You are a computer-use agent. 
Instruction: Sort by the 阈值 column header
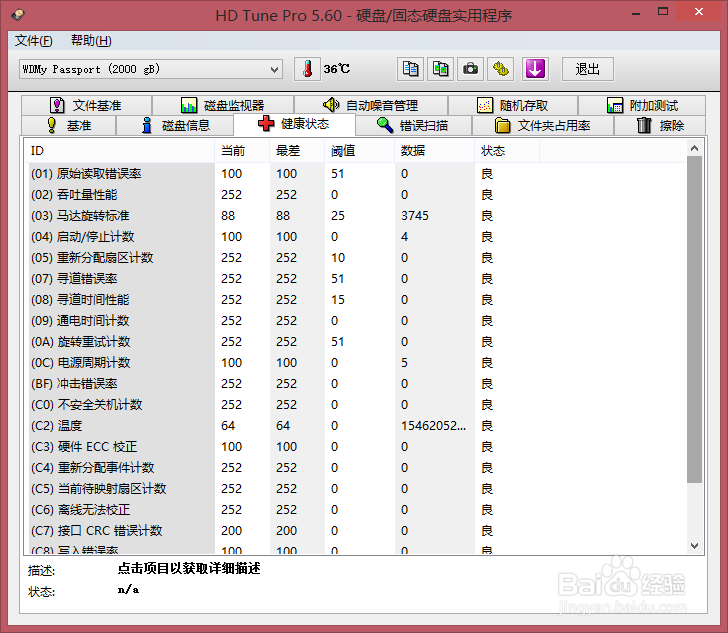tap(359, 150)
